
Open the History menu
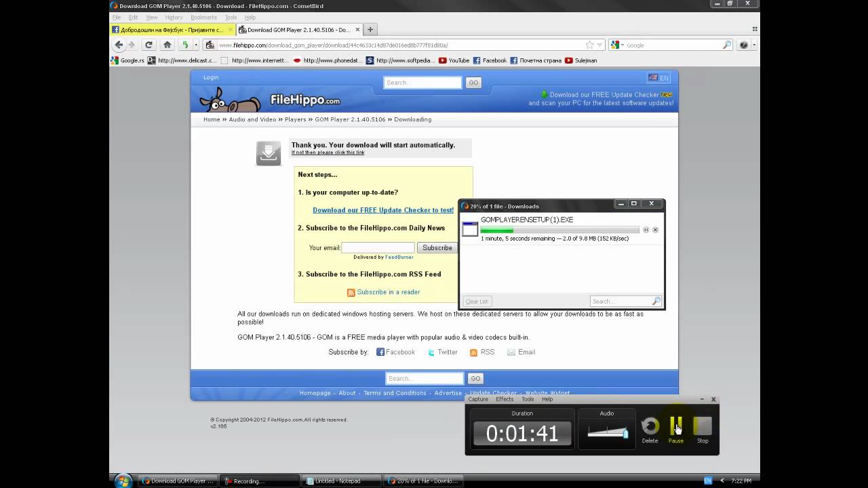[x=174, y=17]
